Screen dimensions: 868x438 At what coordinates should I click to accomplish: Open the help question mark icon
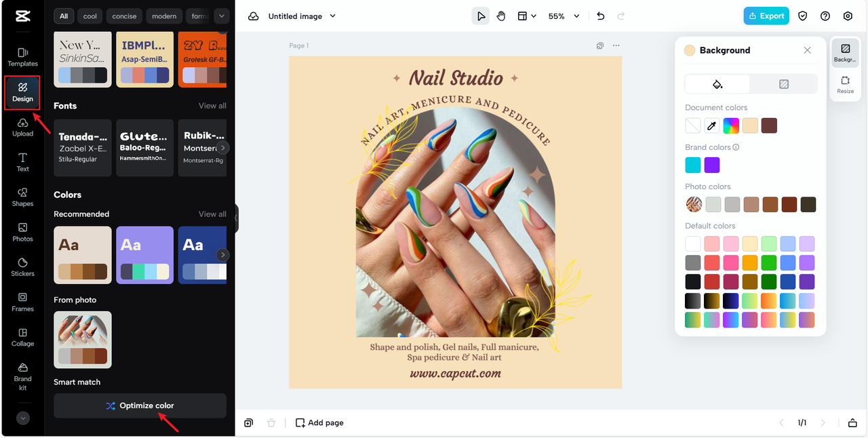pyautogui.click(x=825, y=16)
